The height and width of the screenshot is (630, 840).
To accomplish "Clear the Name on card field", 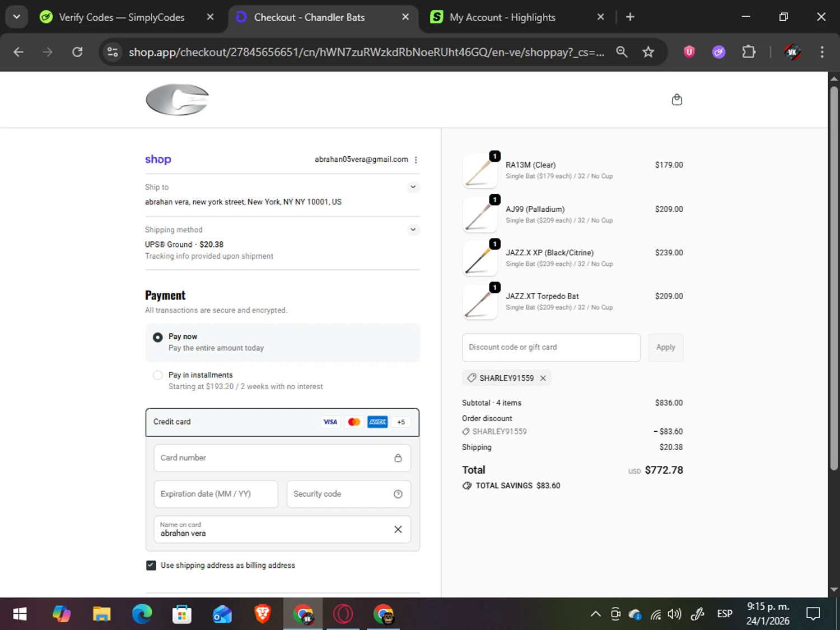I will [398, 529].
